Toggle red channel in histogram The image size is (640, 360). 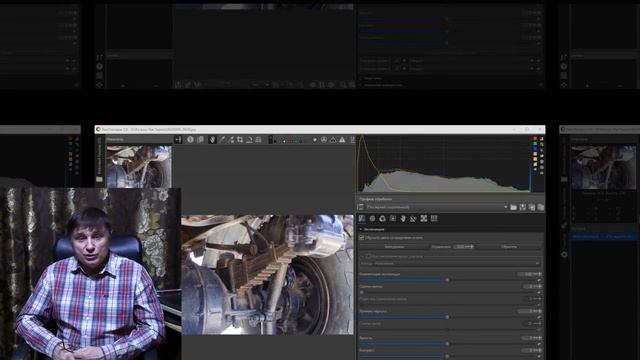535,139
